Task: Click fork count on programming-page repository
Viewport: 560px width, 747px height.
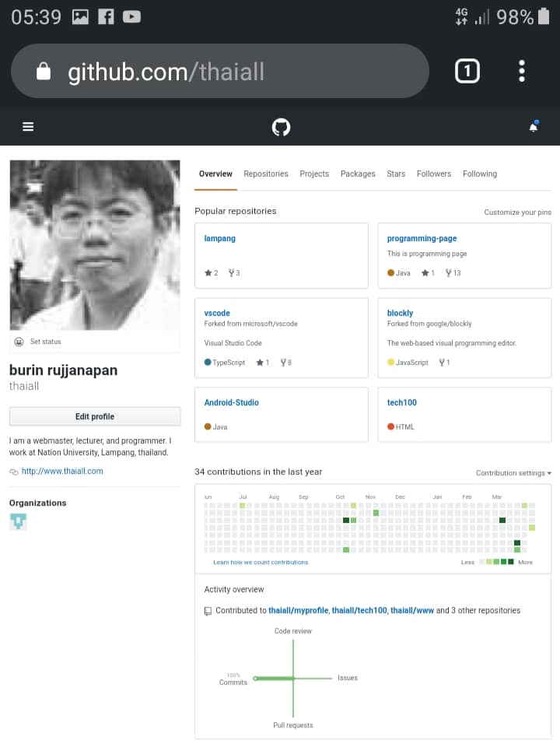Action: coord(453,273)
